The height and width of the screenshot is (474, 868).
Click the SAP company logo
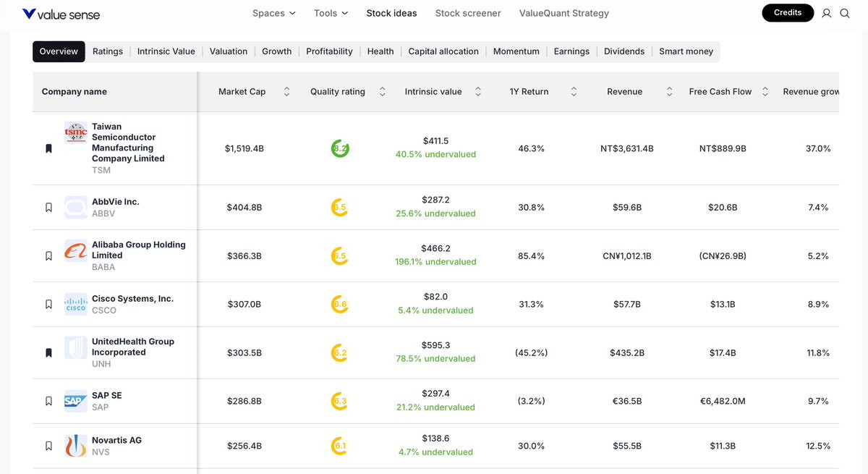76,401
